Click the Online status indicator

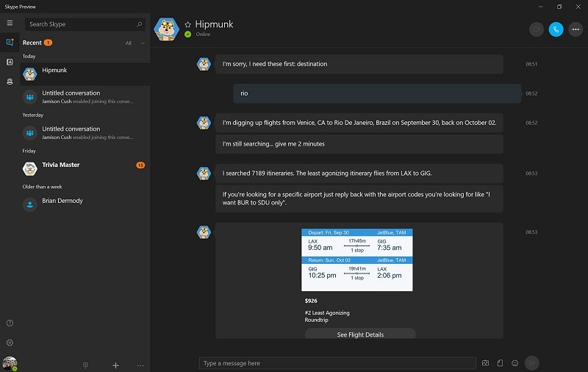188,34
